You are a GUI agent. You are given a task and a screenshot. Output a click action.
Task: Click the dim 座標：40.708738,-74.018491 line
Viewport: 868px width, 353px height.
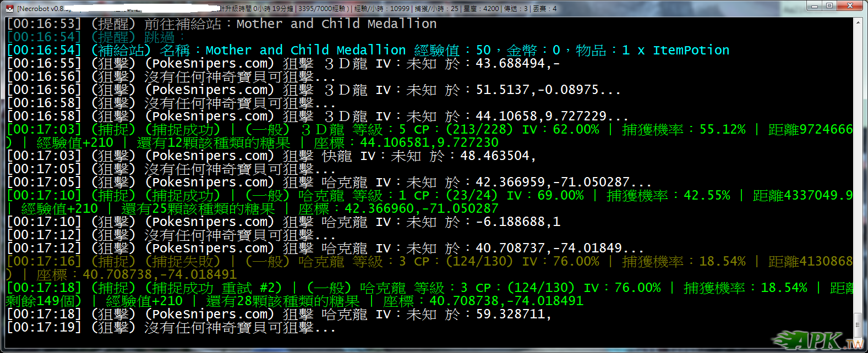coord(137,274)
